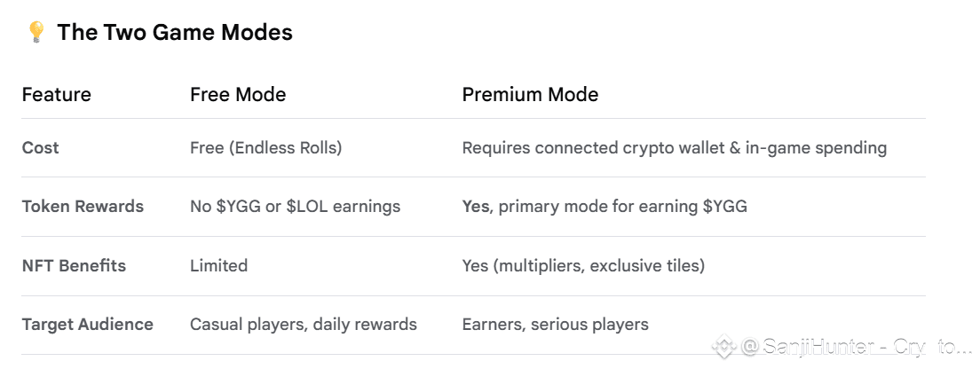Click the Free Mode column header

pos(238,94)
